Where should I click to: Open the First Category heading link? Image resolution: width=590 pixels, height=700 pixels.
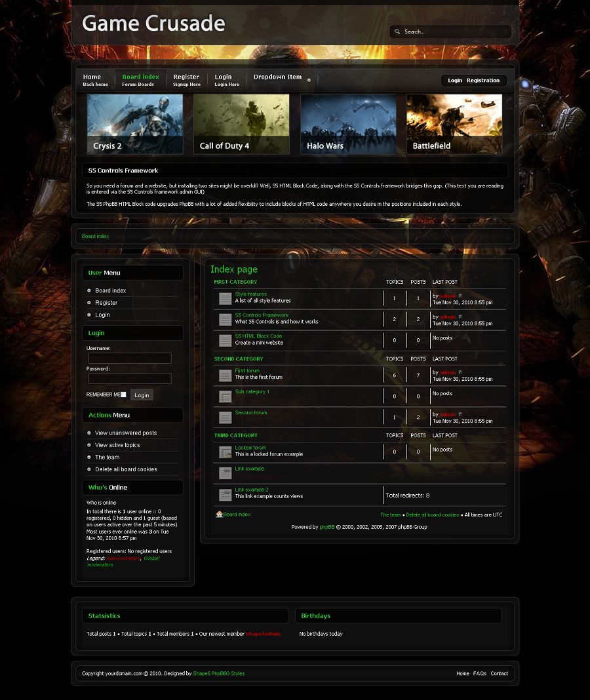click(235, 282)
